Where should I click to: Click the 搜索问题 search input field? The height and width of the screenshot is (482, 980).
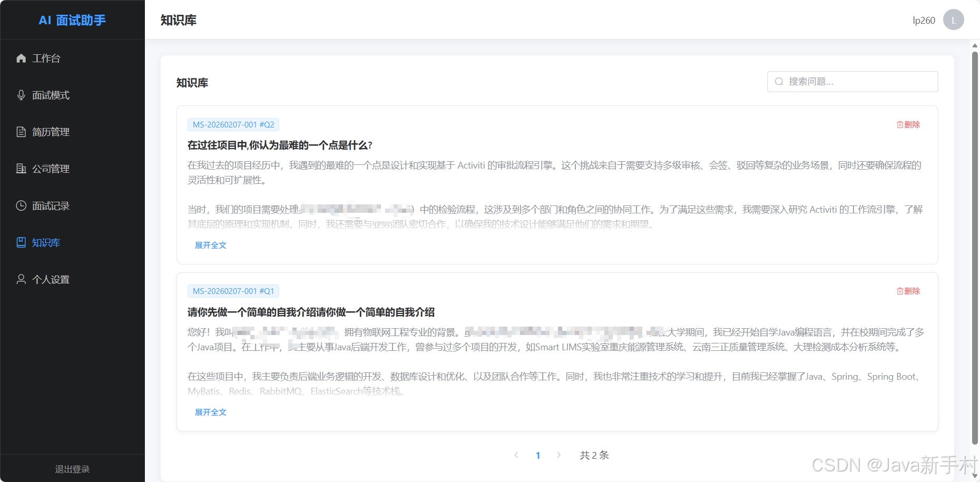pyautogui.click(x=852, y=82)
